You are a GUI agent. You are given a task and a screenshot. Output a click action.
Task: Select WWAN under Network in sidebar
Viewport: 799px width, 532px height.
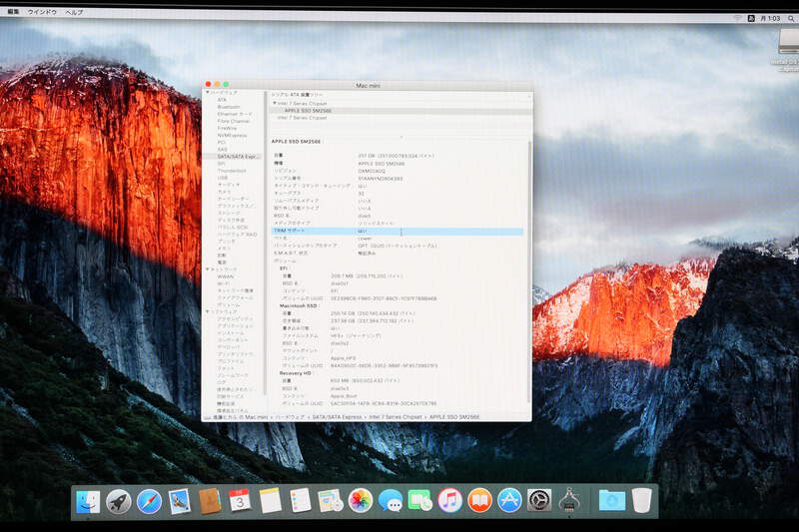click(x=225, y=276)
